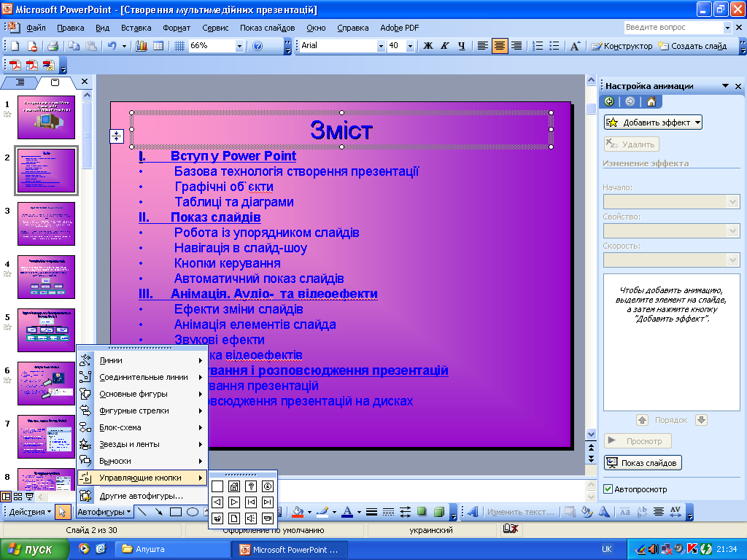Select the Sound action button shape
The height and width of the screenshot is (560, 747).
251,518
